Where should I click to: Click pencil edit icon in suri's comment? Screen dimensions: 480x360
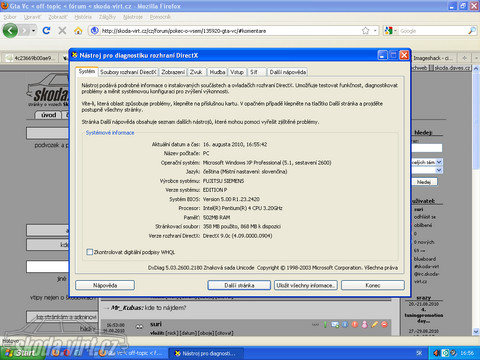pyautogui.click(x=375, y=324)
